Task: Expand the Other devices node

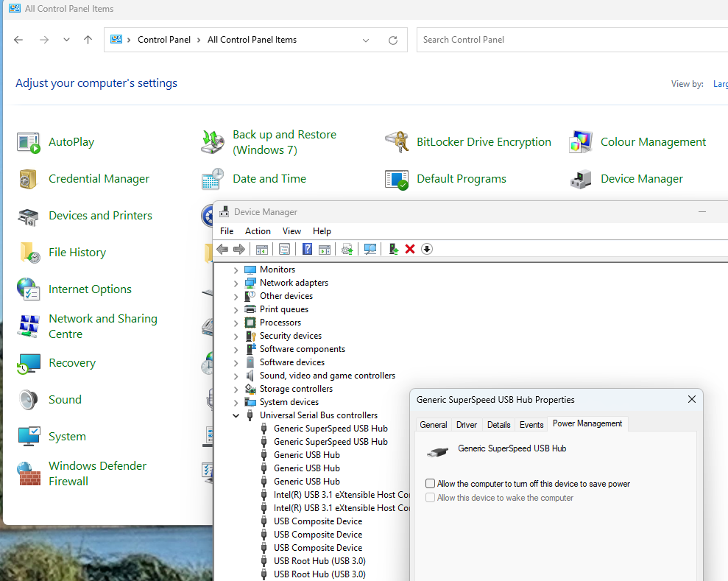Action: 236,296
